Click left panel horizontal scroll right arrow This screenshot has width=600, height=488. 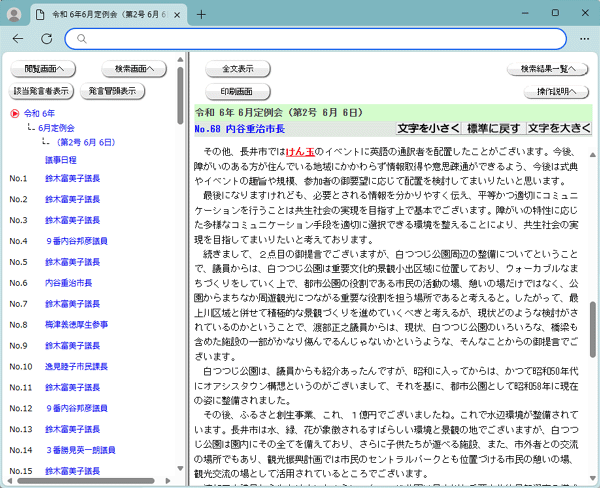168,481
